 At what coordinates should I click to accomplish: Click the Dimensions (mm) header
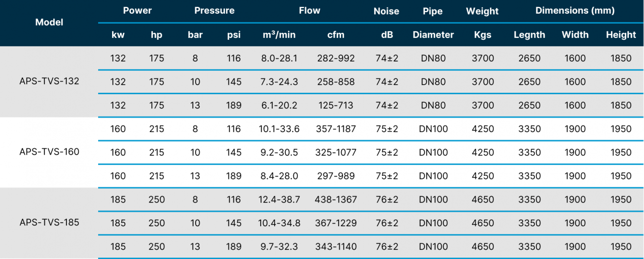575,11
